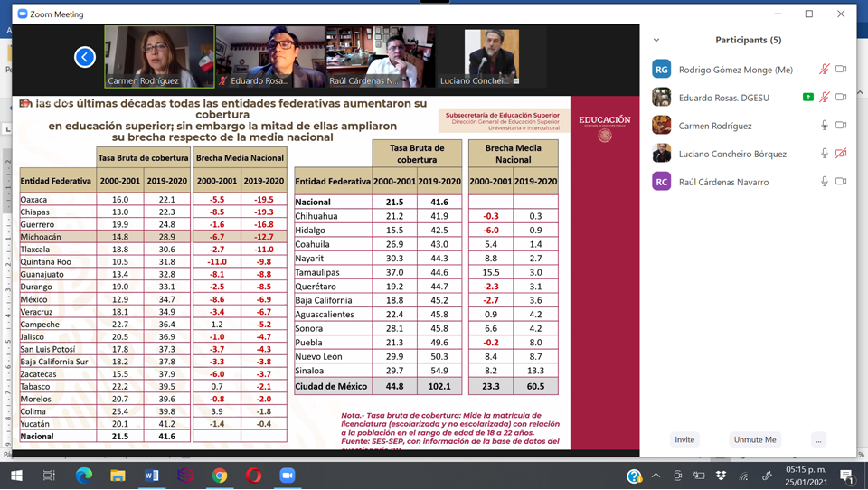
Task: Click Eduardo Rosas' muted microphone icon
Action: point(824,98)
